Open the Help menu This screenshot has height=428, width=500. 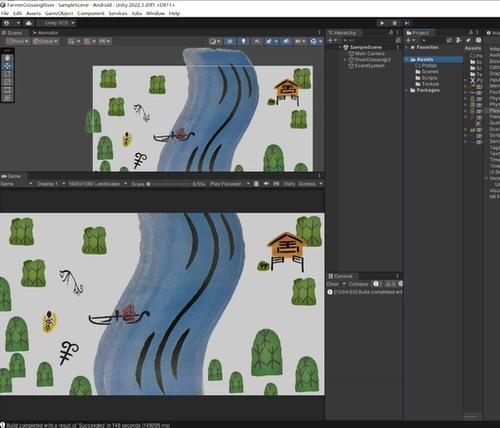pyautogui.click(x=174, y=13)
